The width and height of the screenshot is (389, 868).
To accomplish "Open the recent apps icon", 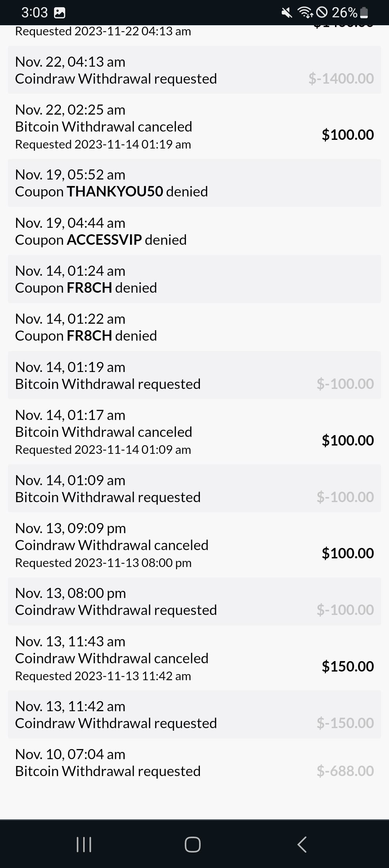I will [x=84, y=844].
